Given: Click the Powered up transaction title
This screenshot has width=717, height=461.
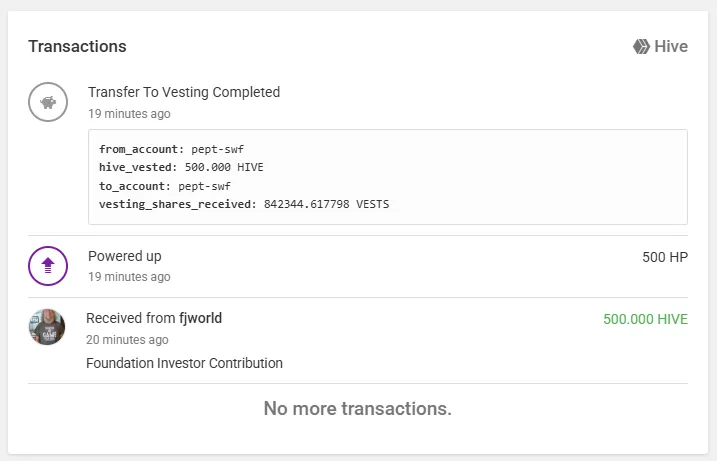Looking at the screenshot, I should [x=125, y=256].
